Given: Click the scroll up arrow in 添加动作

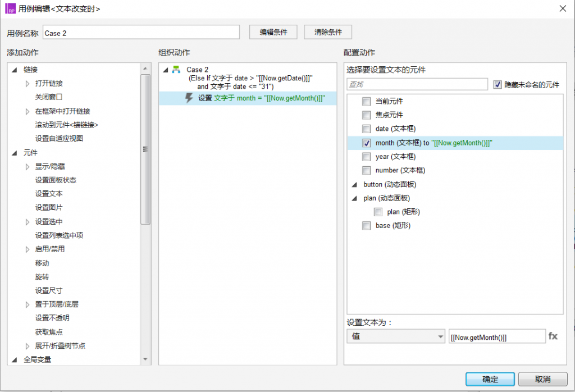Looking at the screenshot, I should click(145, 68).
